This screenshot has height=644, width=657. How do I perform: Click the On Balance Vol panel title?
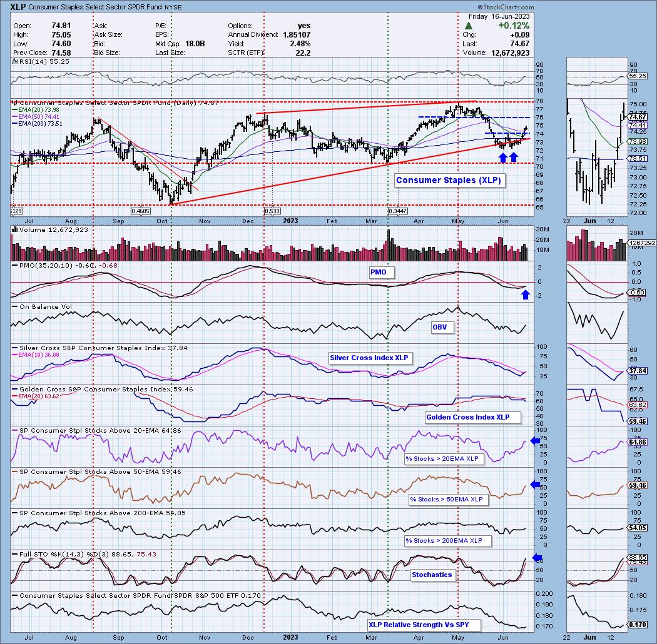[42, 306]
